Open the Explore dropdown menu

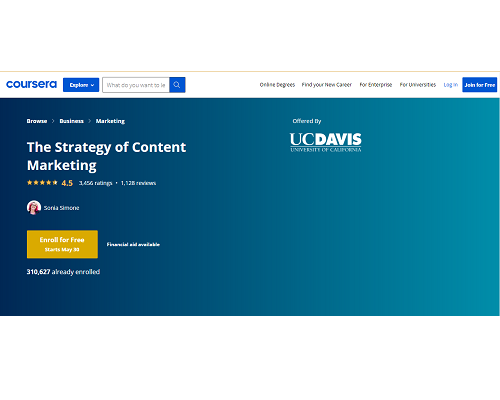click(x=81, y=85)
